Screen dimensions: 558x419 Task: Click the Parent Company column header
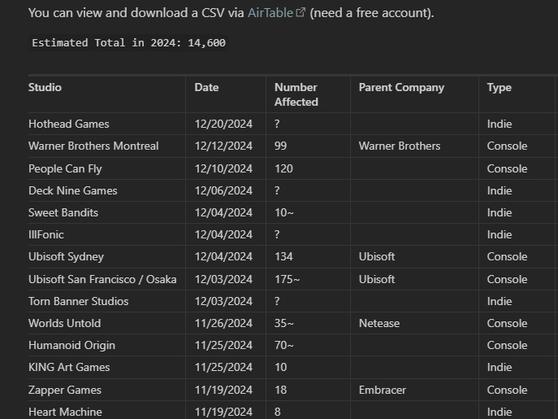point(401,87)
